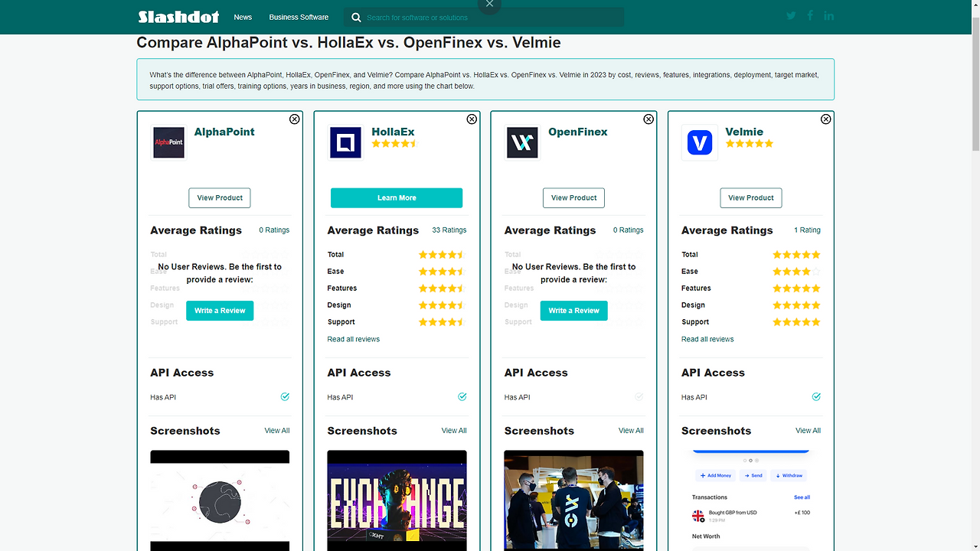Open Slashdot's LinkedIn page
Screen dimensions: 980x551
(829, 16)
